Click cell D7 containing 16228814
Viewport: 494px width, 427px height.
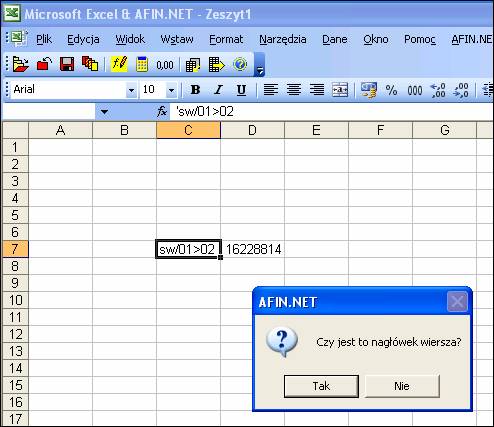252,249
